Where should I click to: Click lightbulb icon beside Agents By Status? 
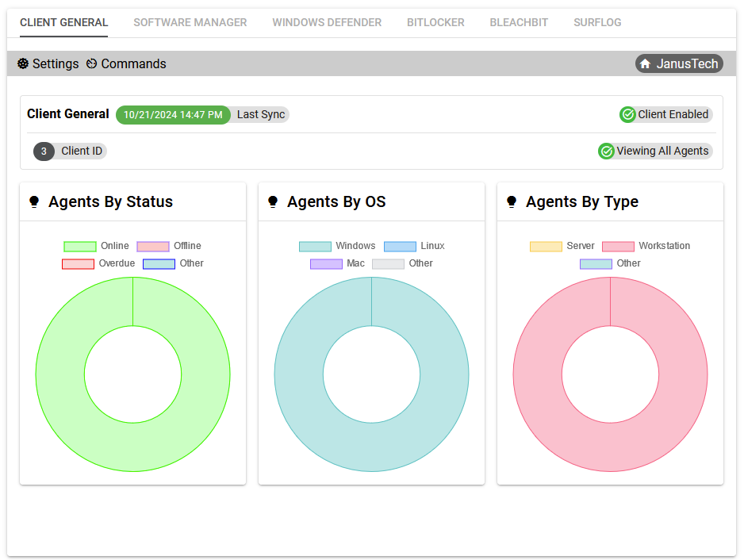click(34, 201)
